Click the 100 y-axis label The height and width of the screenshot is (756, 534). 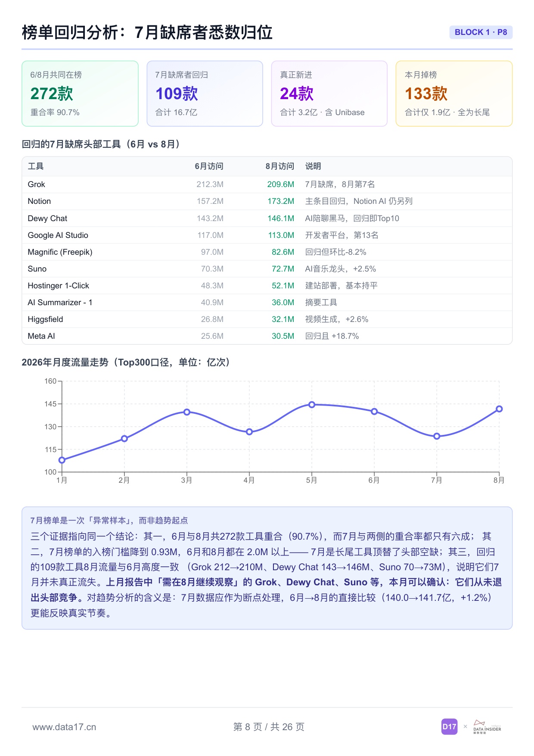click(x=50, y=472)
